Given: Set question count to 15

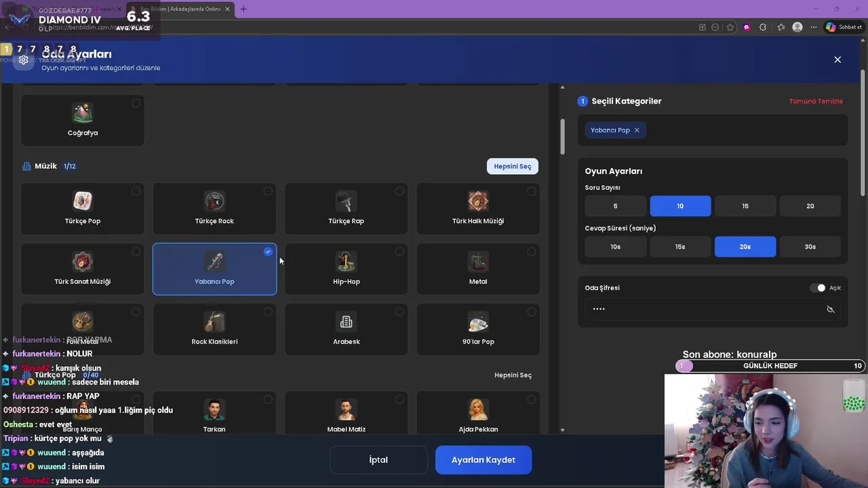Looking at the screenshot, I should tap(745, 206).
